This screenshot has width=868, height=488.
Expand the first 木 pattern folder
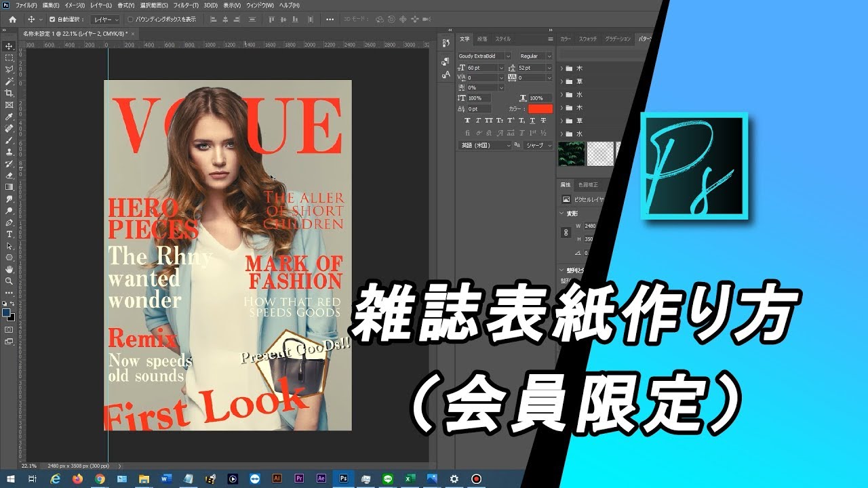pyautogui.click(x=562, y=68)
